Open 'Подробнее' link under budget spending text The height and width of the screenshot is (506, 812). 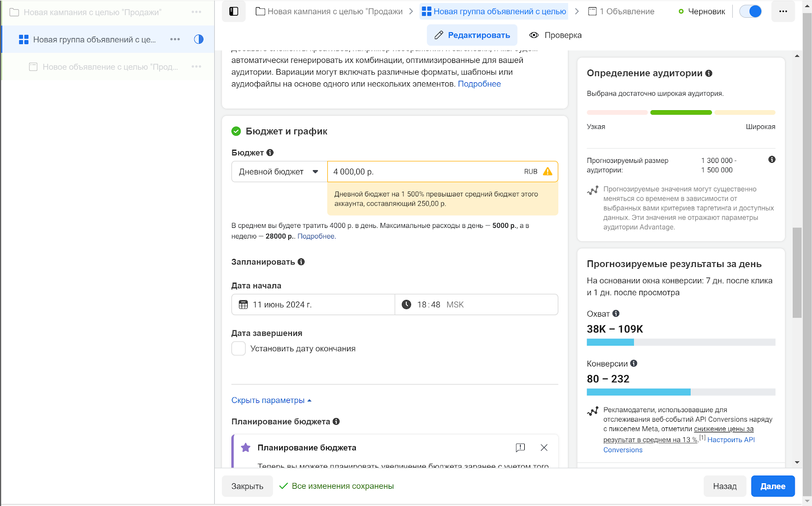[316, 236]
